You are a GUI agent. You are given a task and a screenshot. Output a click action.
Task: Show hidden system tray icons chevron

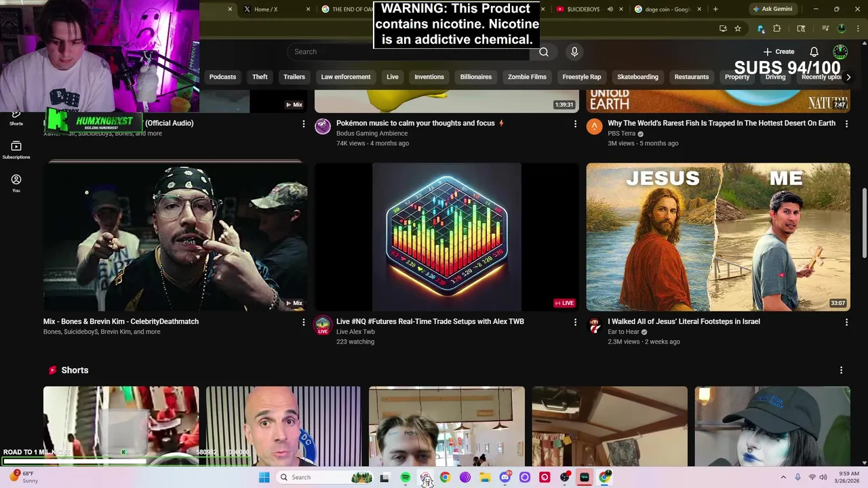[783, 477]
